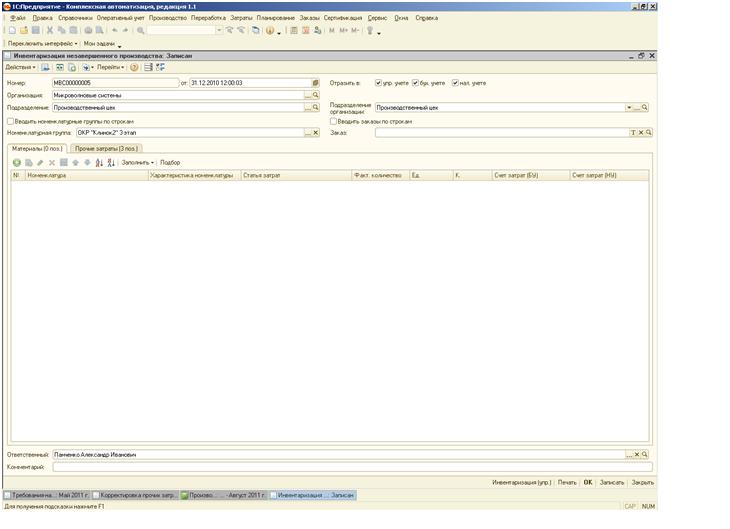The height and width of the screenshot is (529, 730).
Task: Click the Cut scissors toolbar icon
Action: [x=49, y=30]
